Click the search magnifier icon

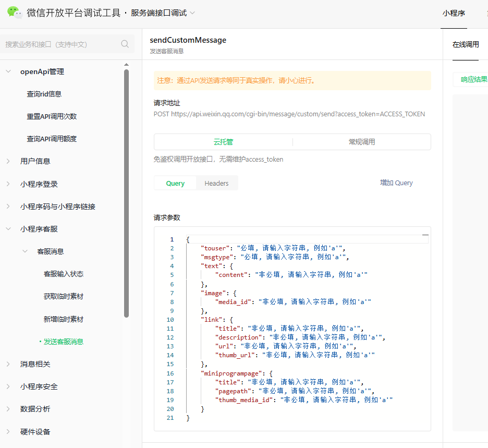coord(125,44)
